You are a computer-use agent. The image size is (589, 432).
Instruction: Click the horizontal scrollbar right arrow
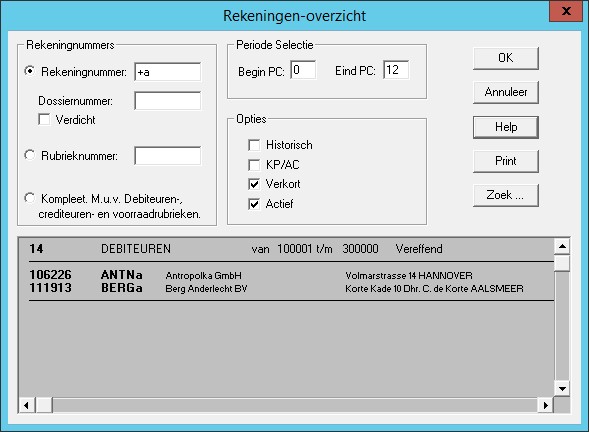[546, 405]
